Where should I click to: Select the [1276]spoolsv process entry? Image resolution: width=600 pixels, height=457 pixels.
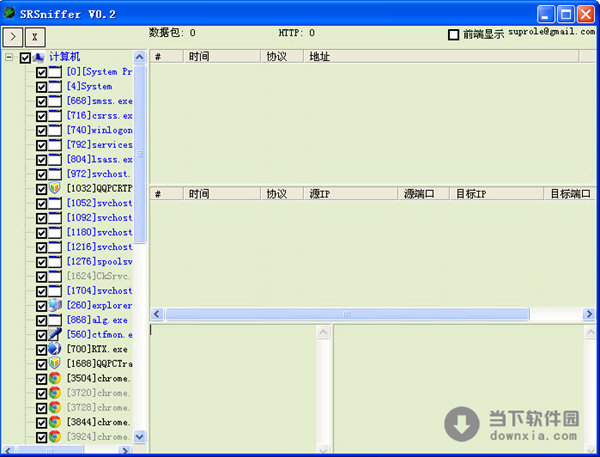click(x=99, y=261)
